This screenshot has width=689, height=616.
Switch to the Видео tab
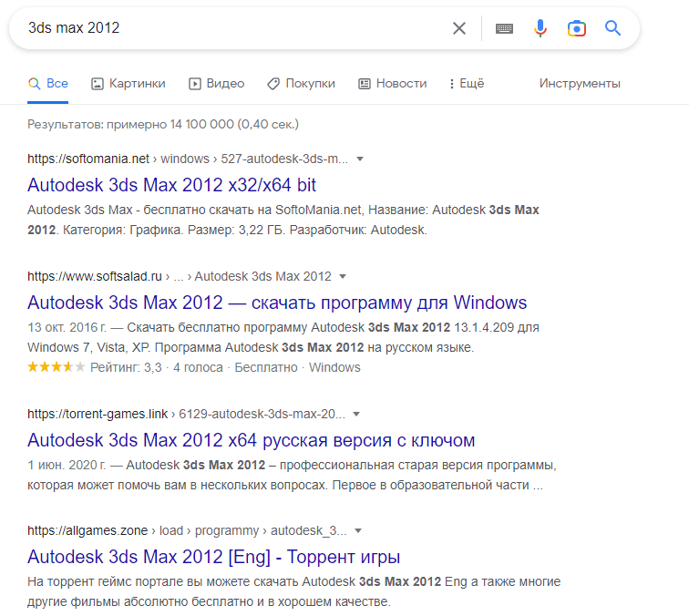(216, 83)
